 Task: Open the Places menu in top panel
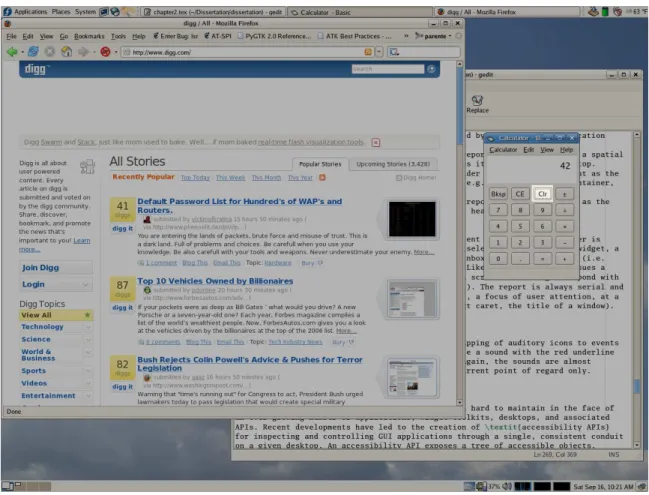click(x=61, y=12)
